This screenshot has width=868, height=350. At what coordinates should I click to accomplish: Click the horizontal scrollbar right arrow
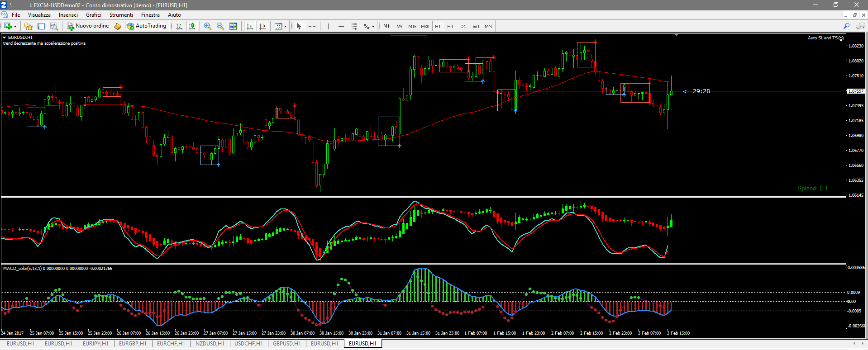[x=863, y=343]
